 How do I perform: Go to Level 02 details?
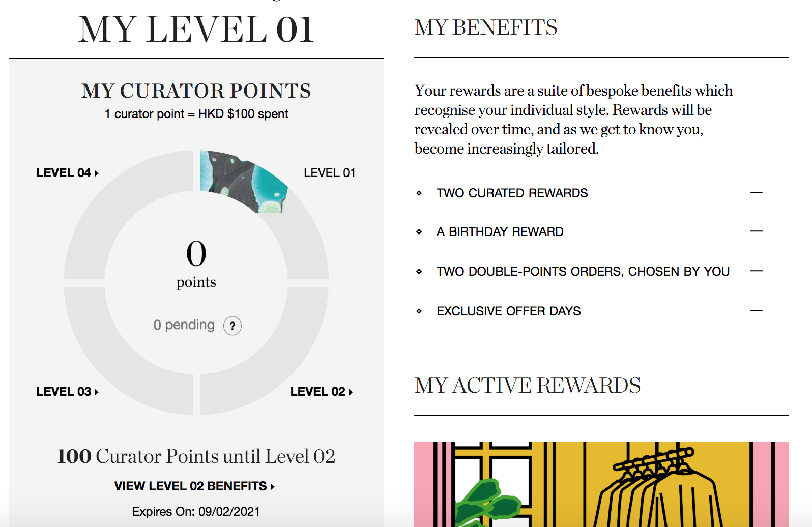point(321,392)
